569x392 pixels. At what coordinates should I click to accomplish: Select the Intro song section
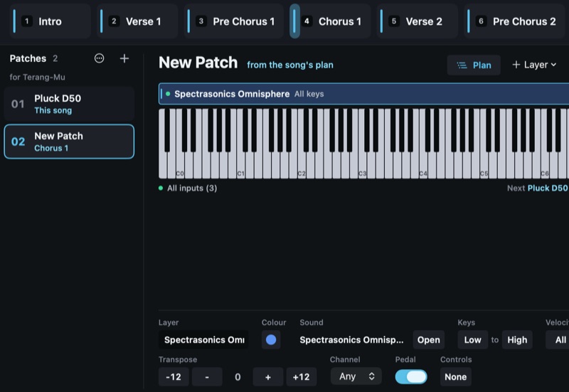click(50, 21)
